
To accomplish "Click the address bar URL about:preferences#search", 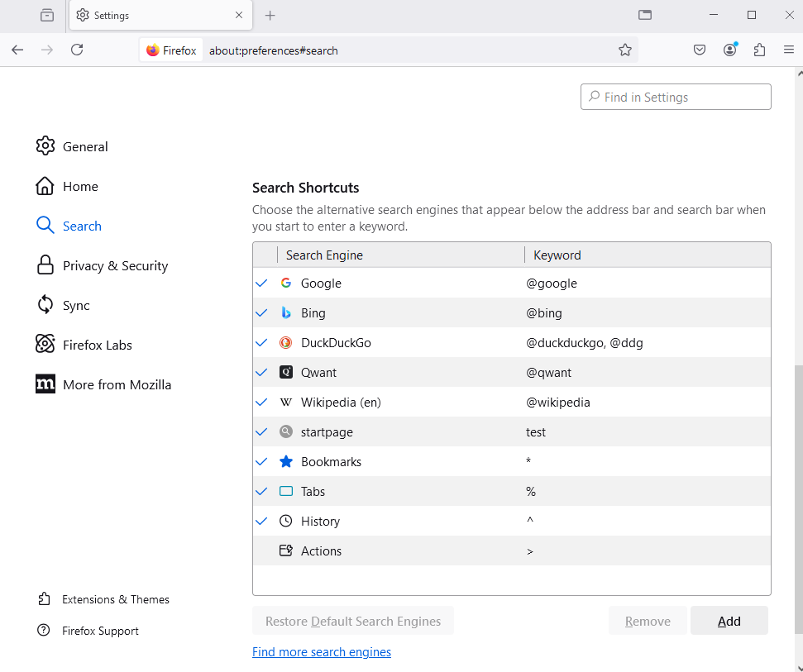I will [x=274, y=50].
